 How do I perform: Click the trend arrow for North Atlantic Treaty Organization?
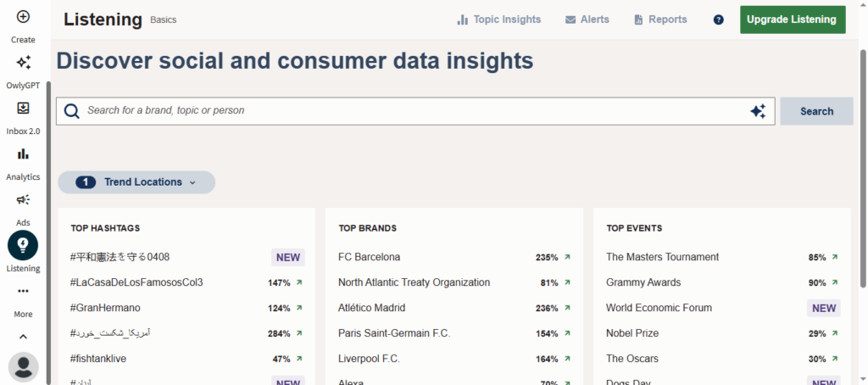pos(567,282)
